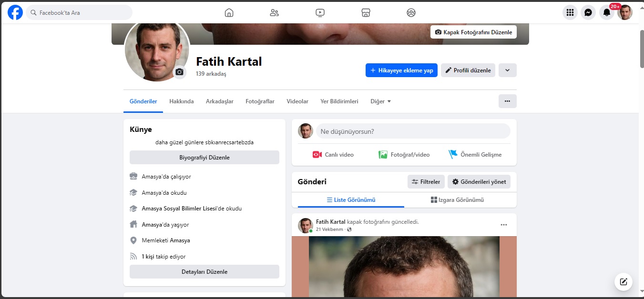Screen dimensions: 644x299
Task: Click the 139 arkadaş link
Action: click(211, 74)
